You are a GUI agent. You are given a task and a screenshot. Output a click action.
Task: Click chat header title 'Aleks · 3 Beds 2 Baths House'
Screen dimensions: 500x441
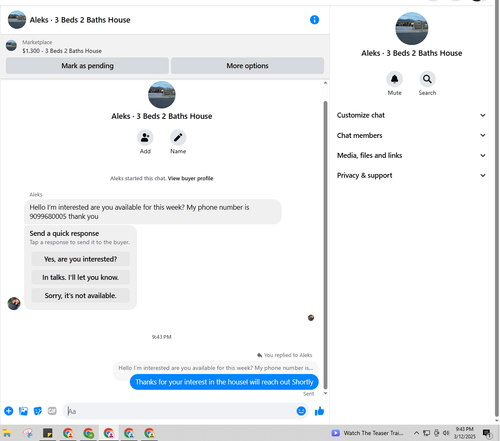tap(80, 20)
